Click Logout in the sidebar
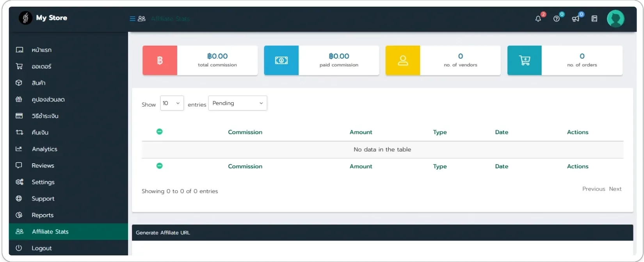 [68, 248]
